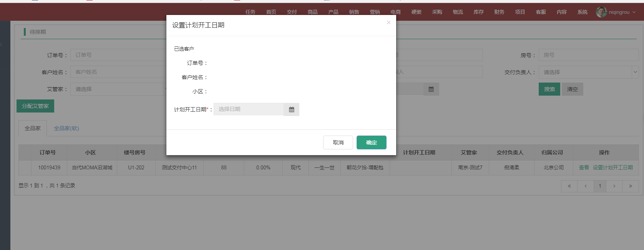
Task: Click the green 搜索 button
Action: click(549, 89)
